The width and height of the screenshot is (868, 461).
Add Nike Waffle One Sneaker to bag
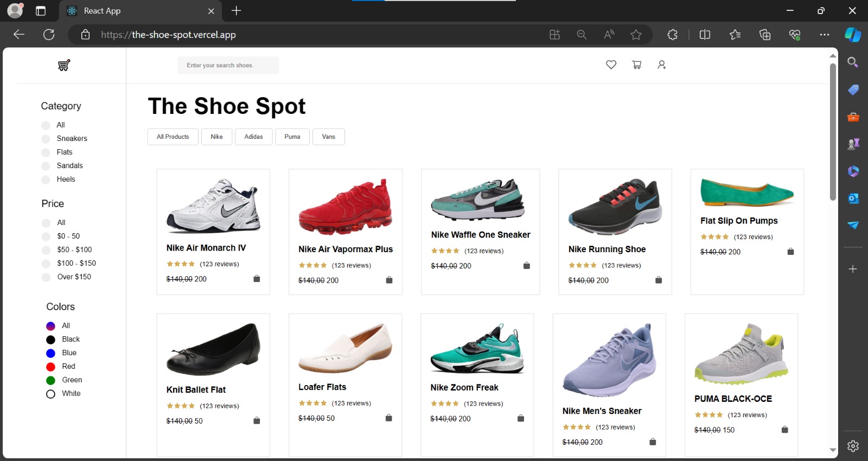pos(526,265)
